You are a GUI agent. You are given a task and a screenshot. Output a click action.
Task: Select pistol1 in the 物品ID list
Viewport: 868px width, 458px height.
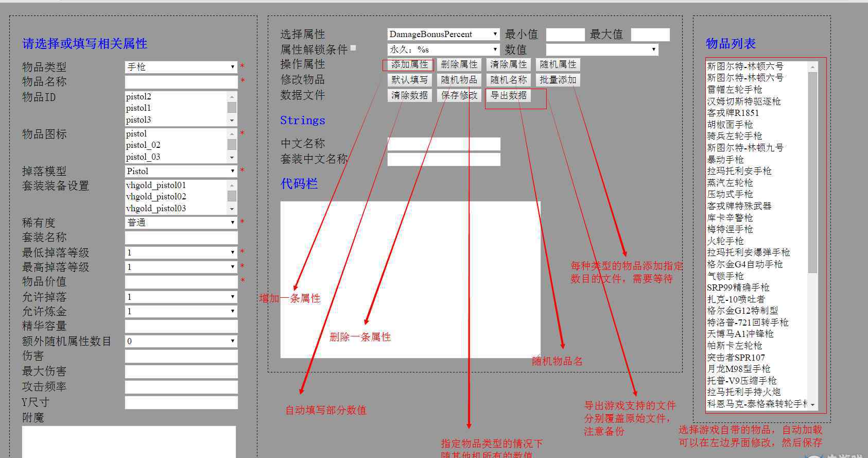[x=176, y=108]
